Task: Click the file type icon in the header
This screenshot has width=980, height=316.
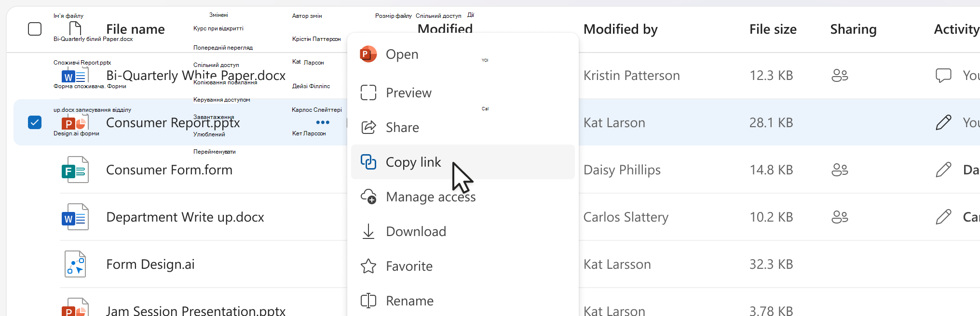Action: pos(75,29)
